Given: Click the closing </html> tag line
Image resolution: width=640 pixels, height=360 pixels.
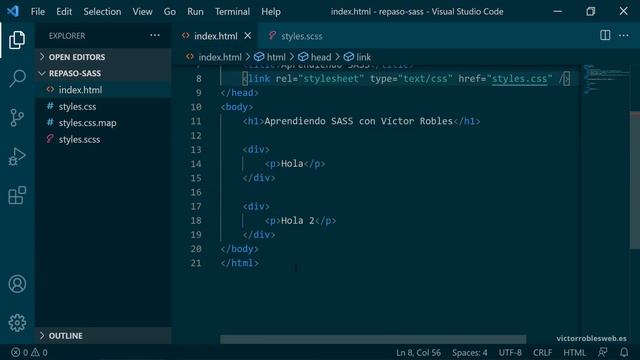Looking at the screenshot, I should tap(240, 263).
